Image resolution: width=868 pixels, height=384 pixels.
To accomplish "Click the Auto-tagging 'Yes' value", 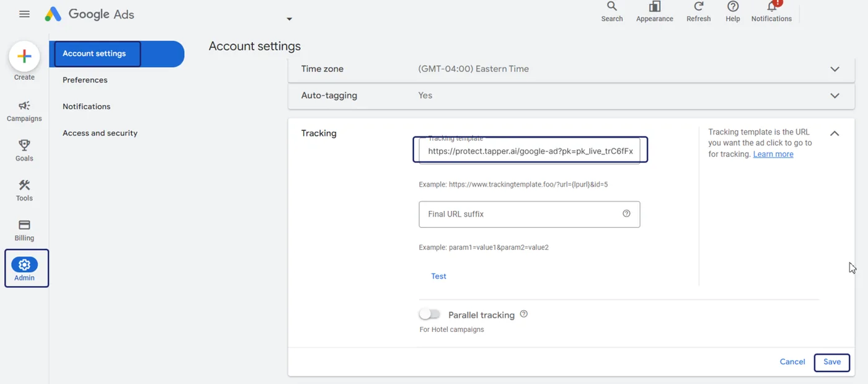I will pos(425,96).
